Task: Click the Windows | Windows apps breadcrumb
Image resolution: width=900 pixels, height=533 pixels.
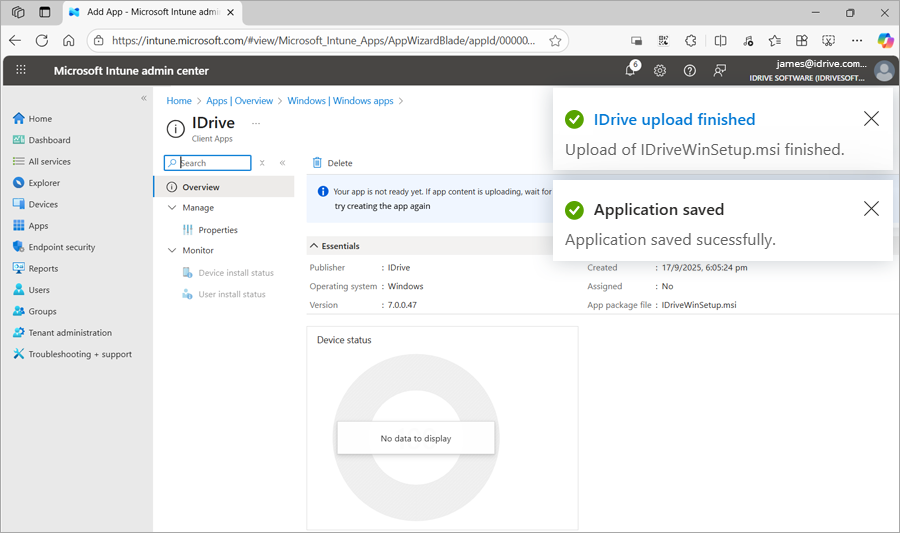Action: [x=340, y=101]
